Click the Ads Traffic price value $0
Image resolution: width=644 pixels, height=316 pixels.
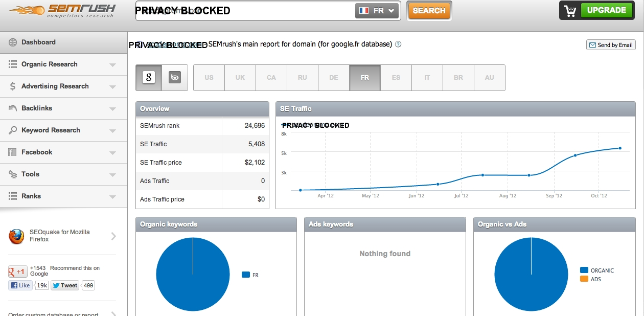pyautogui.click(x=261, y=199)
